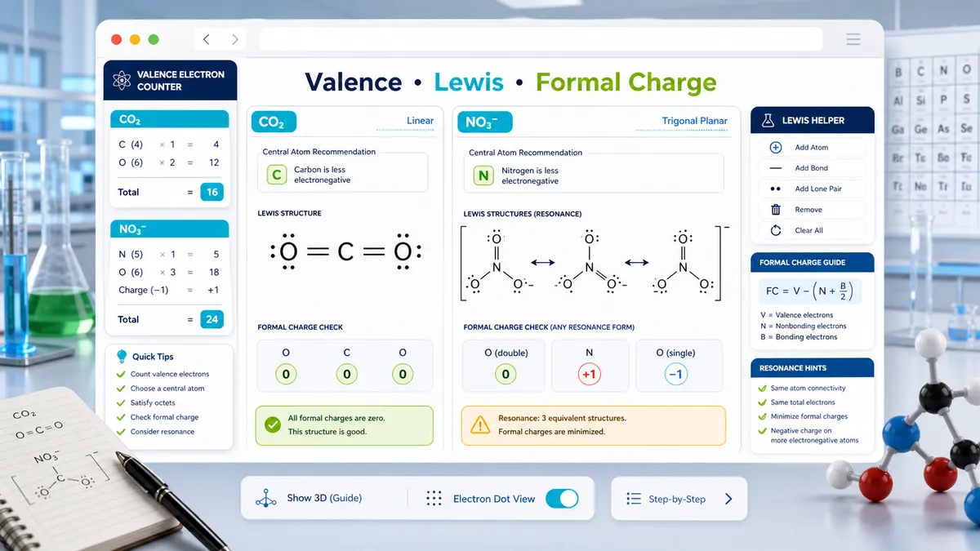Image resolution: width=980 pixels, height=551 pixels.
Task: Click the Step-by-Step button
Action: click(x=679, y=499)
